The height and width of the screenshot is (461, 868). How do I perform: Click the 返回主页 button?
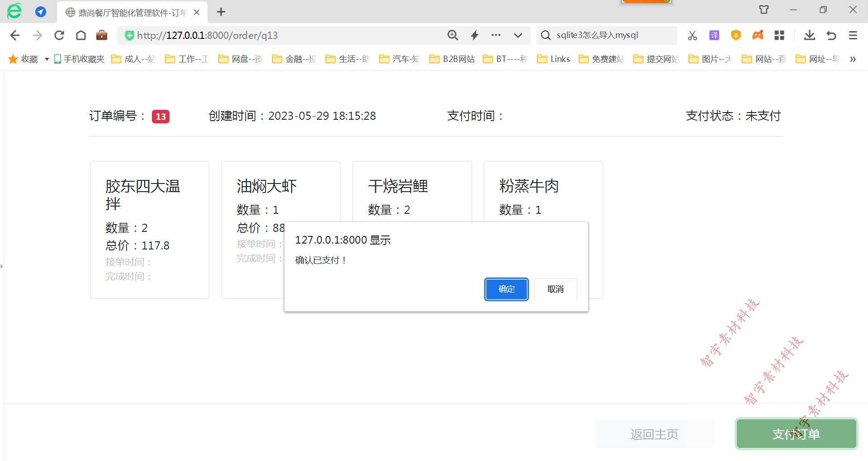(x=654, y=434)
